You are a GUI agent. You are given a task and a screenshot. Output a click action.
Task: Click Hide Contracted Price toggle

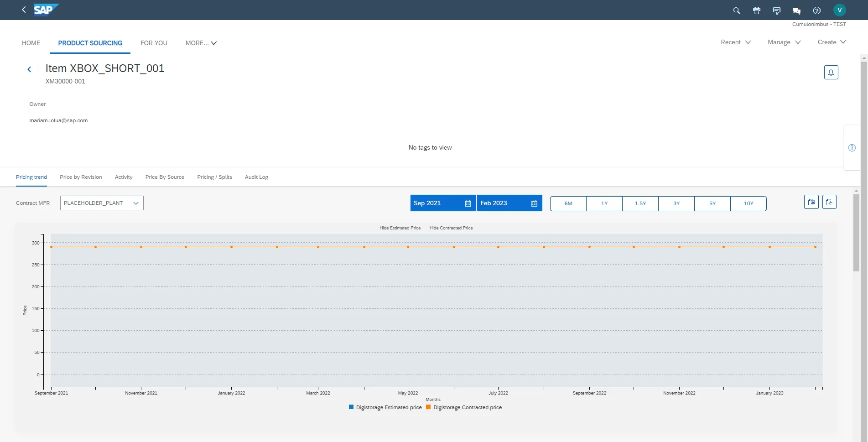[451, 228]
